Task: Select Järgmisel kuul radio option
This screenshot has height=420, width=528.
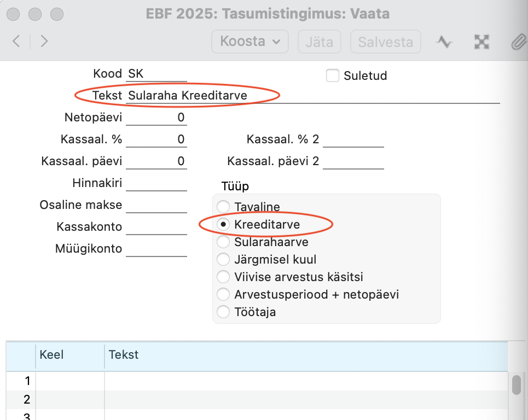Action: click(x=224, y=260)
